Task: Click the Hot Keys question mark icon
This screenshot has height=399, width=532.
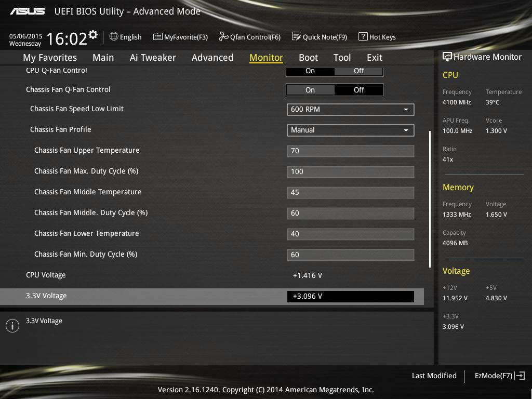Action: tap(363, 36)
